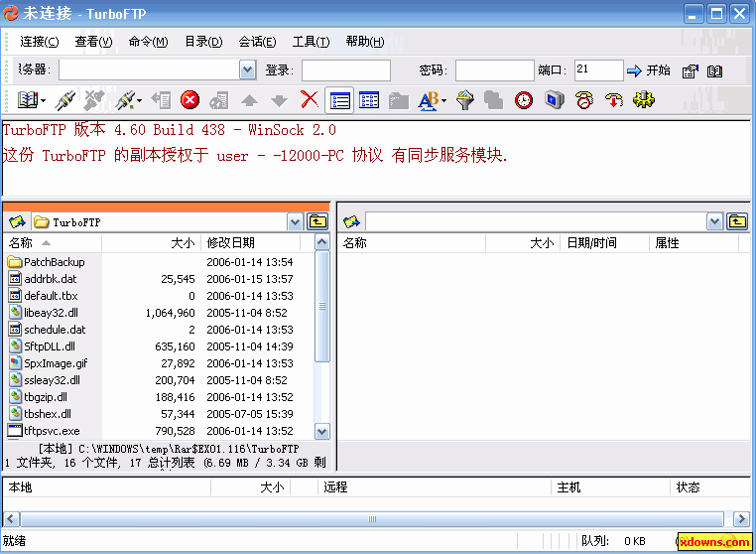756x554 pixels.
Task: Click the red X delete icon
Action: [310, 99]
